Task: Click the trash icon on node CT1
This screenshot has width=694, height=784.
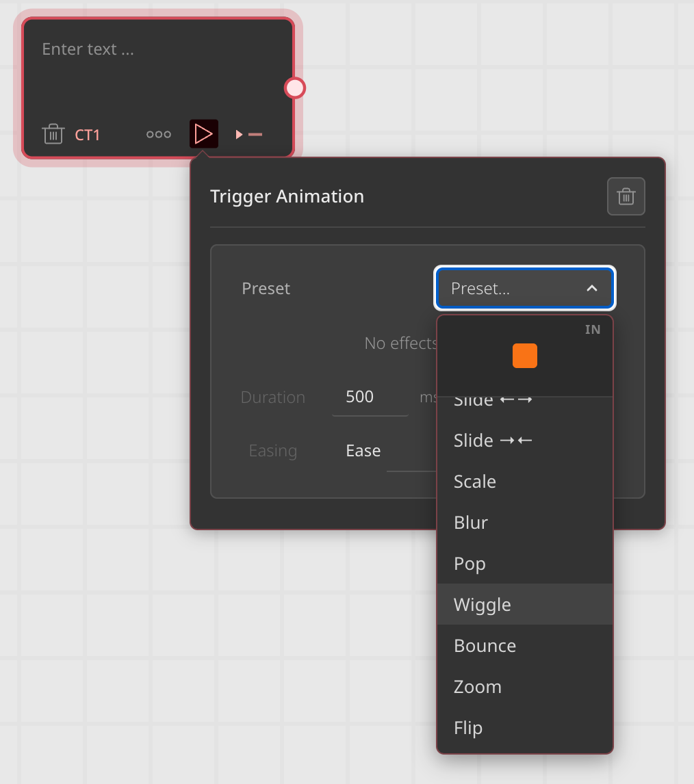Action: pyautogui.click(x=53, y=134)
